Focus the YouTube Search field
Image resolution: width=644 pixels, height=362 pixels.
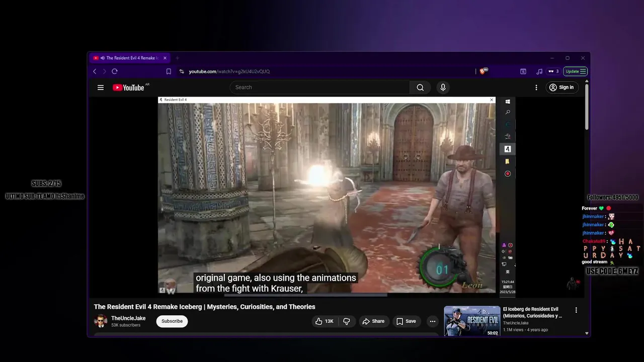tap(320, 87)
